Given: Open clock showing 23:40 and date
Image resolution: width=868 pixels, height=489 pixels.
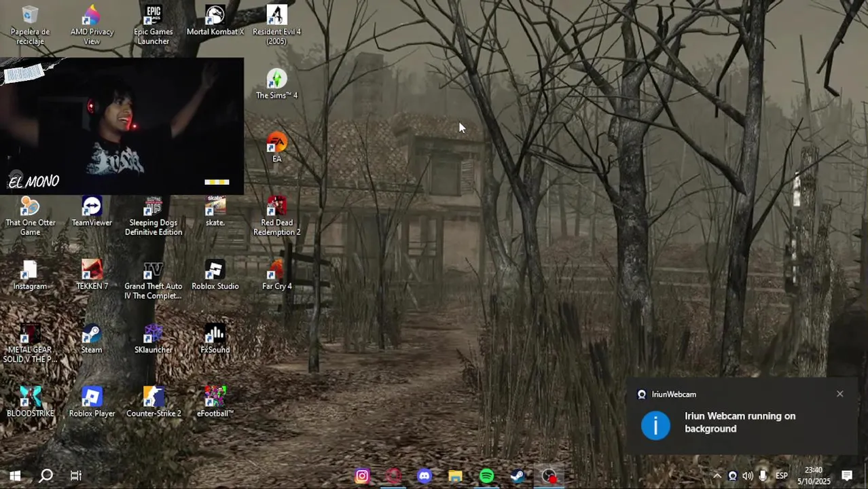Looking at the screenshot, I should pos(814,476).
